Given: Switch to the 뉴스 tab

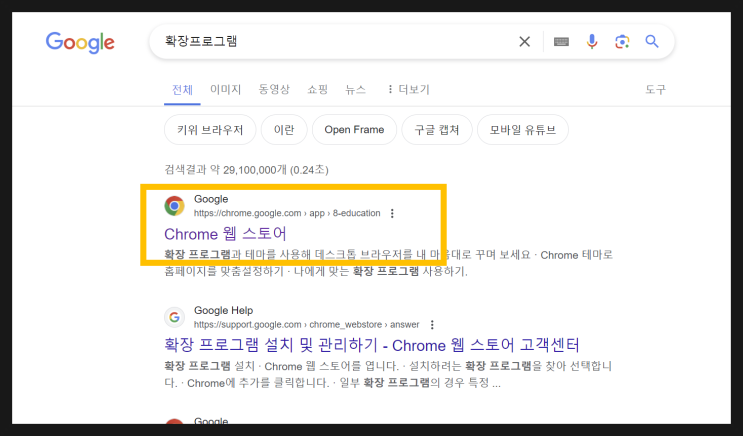Looking at the screenshot, I should 355,89.
